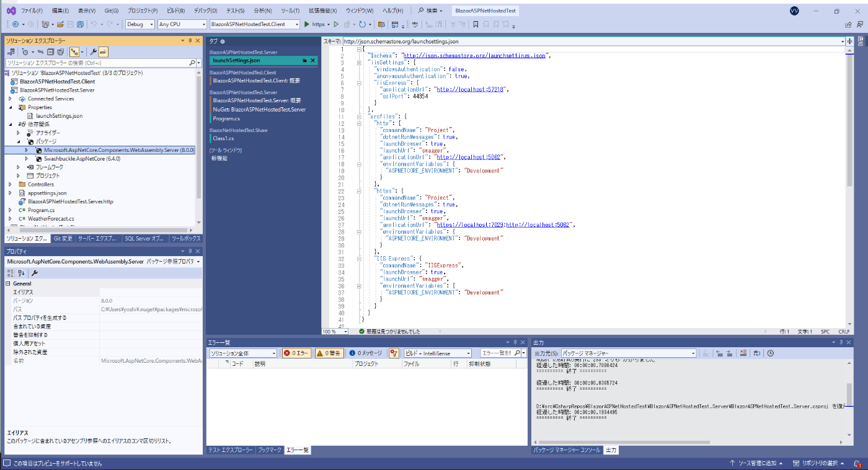Viewport: 868px width, 470px height.
Task: Click the Open File folder toolbar icon
Action: [x=60, y=24]
